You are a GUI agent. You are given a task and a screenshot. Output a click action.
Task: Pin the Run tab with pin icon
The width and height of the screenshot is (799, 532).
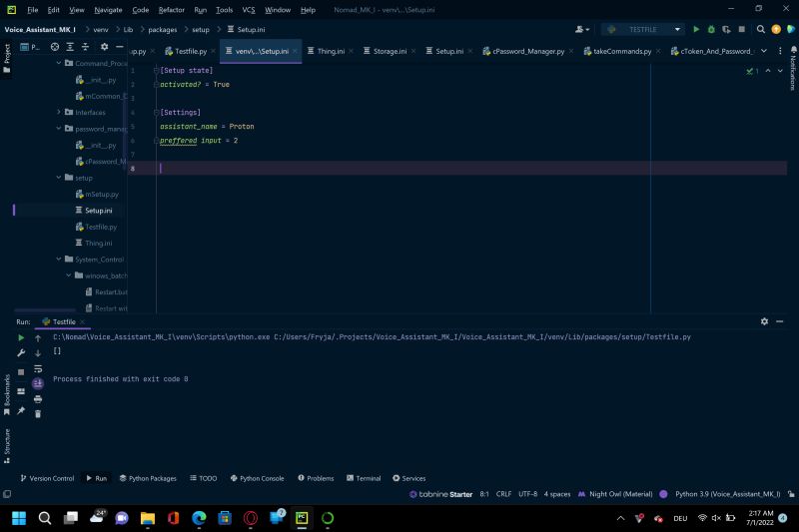(x=21, y=410)
